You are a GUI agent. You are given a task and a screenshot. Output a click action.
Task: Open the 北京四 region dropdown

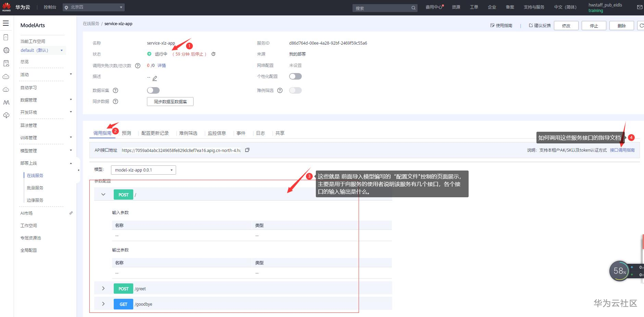pos(94,7)
